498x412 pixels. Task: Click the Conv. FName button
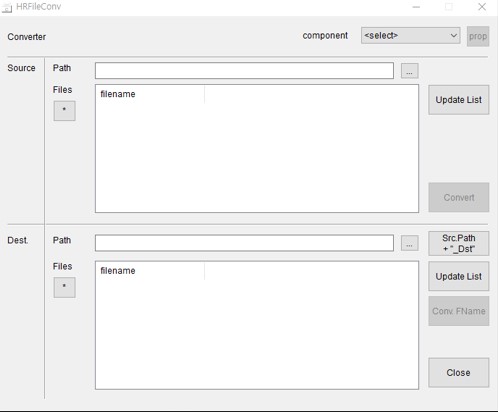coord(459,311)
